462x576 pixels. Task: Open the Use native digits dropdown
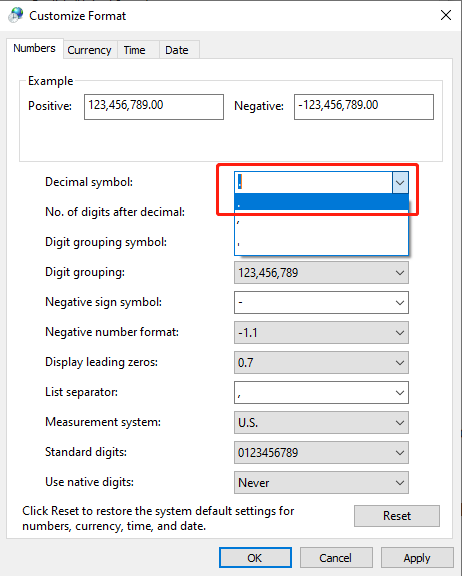[x=321, y=483]
